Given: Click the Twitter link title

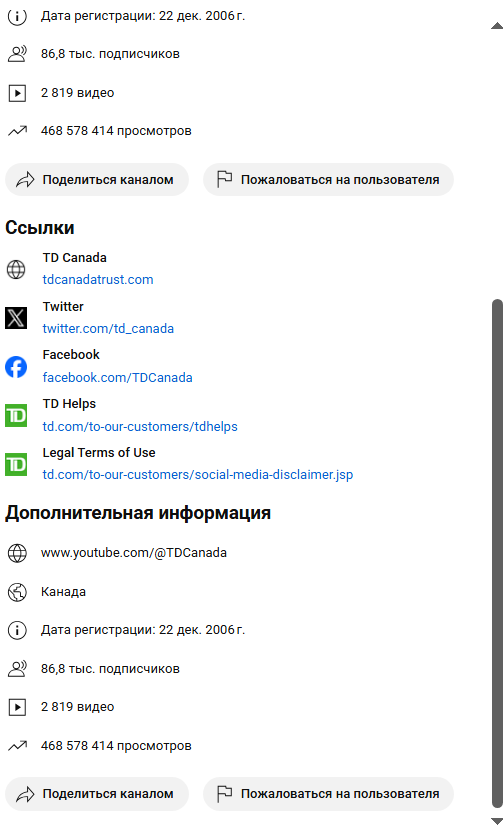Looking at the screenshot, I should coord(63,306).
